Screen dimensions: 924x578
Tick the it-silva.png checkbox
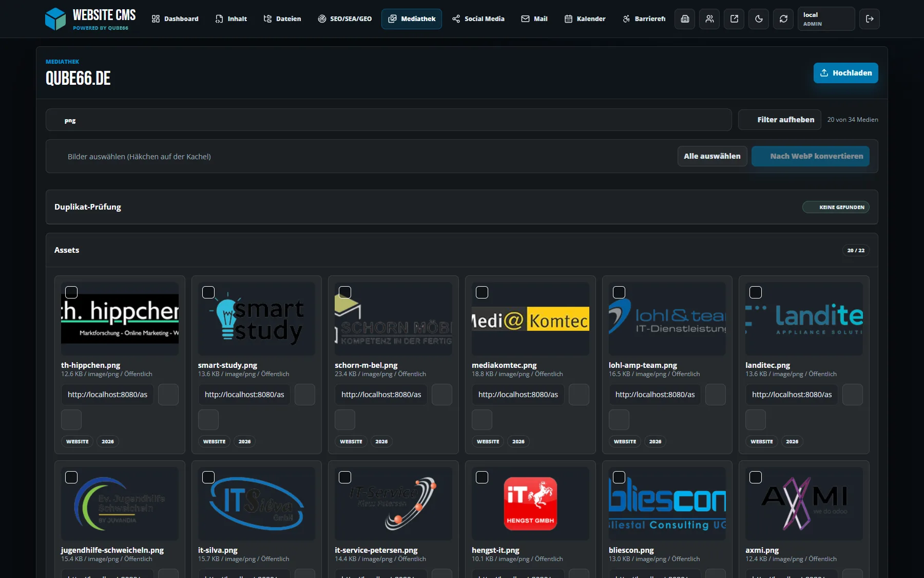pyautogui.click(x=208, y=477)
